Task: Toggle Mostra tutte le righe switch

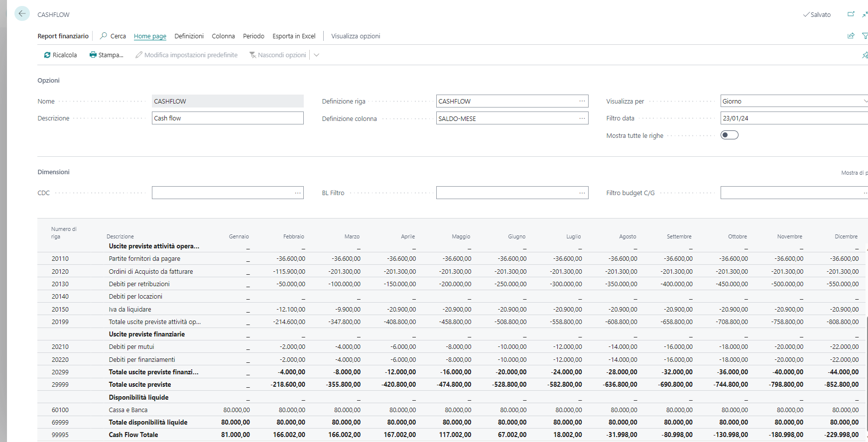Action: tap(730, 135)
